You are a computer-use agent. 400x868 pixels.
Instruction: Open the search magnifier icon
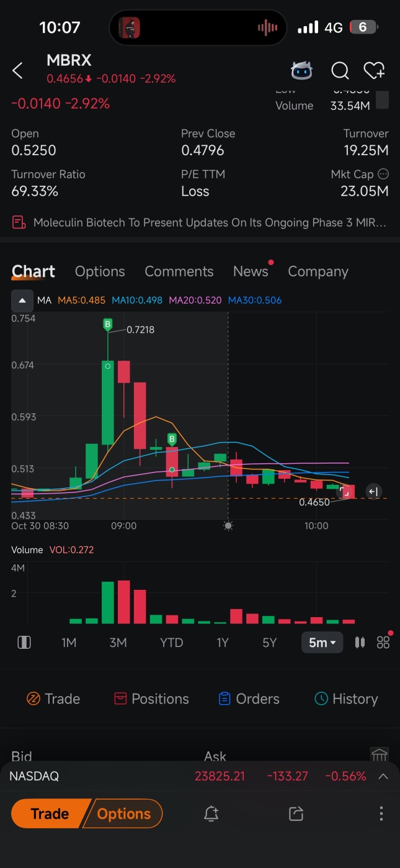340,71
